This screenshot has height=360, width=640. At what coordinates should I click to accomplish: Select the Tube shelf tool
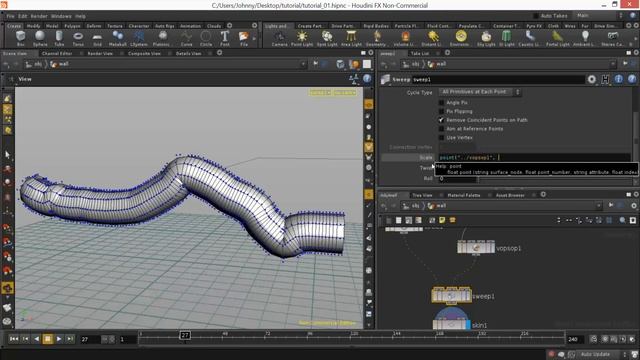coord(59,38)
